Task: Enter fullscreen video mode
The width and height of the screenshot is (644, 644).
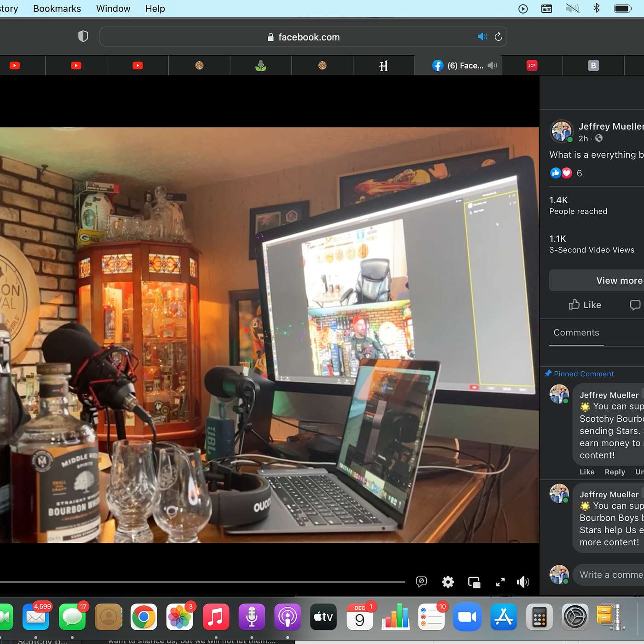Action: point(500,582)
